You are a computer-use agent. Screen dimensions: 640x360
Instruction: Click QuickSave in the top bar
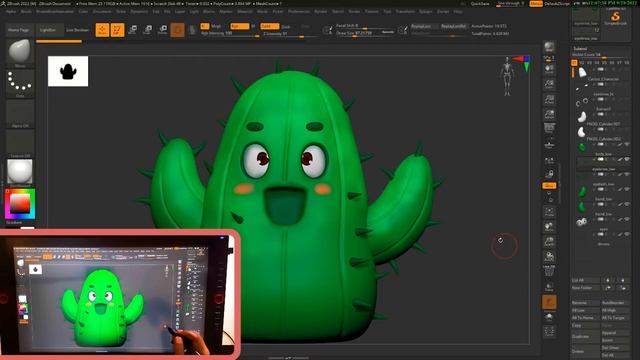tap(480, 3)
